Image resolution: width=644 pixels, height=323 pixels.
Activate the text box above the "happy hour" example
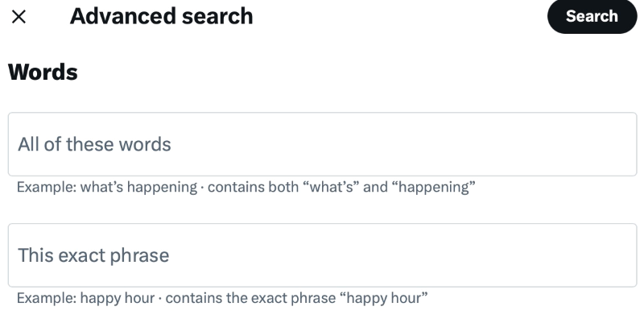point(322,255)
